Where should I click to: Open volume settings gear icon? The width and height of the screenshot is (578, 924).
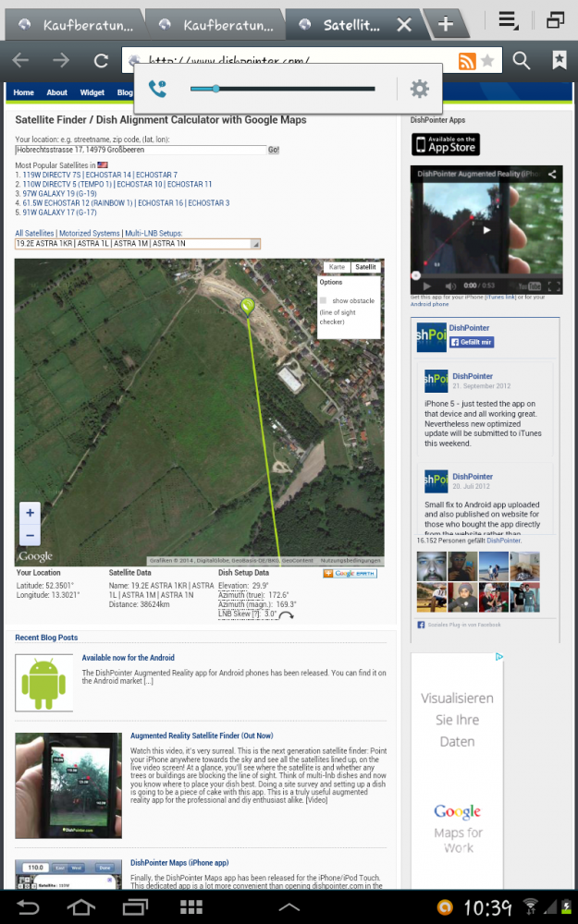click(419, 89)
